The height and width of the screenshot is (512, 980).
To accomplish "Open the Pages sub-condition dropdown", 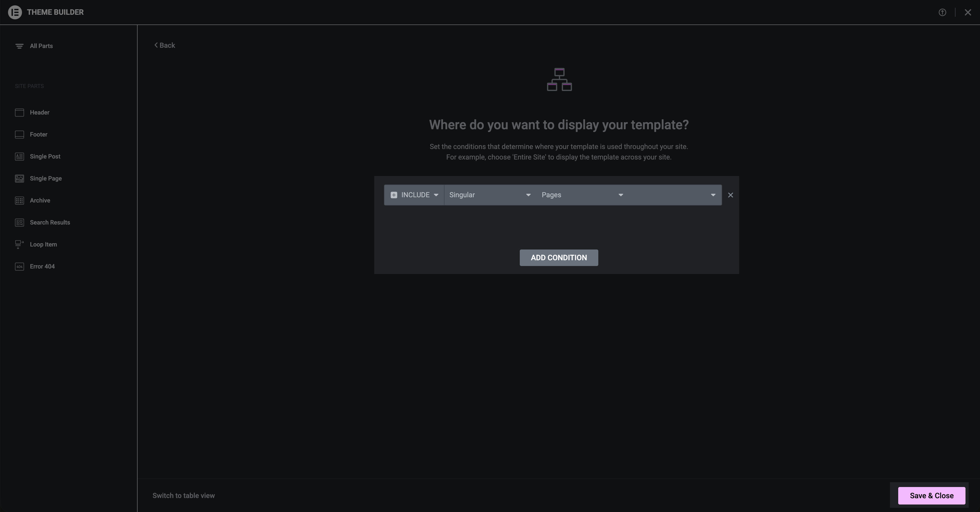I will coord(582,195).
